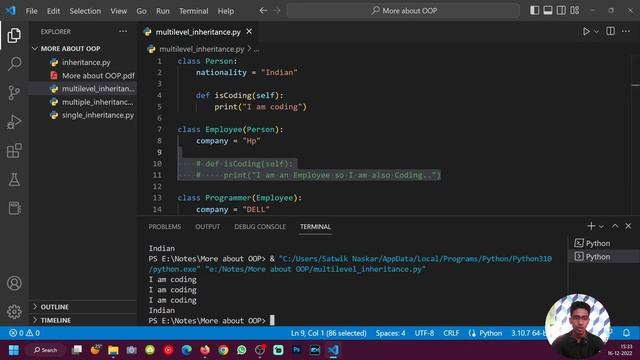The image size is (640, 360).
Task: Open the Accounts menu icon
Action: click(x=14, y=283)
